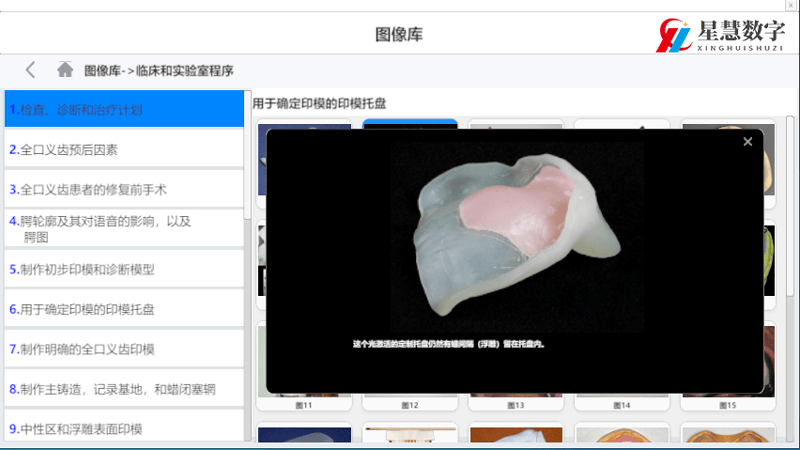Viewport: 800px width, 450px height.
Task: Click the enlarged custom tray photo
Action: [x=517, y=237]
